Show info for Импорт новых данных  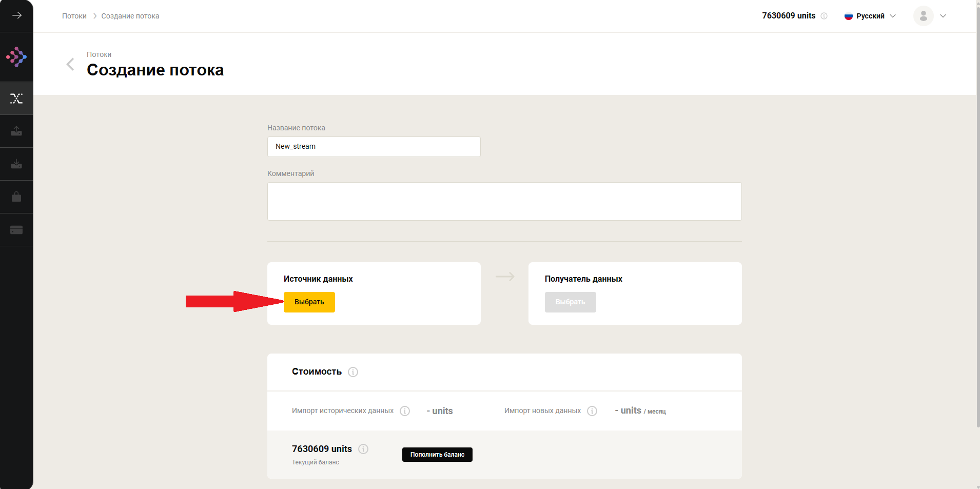[592, 411]
